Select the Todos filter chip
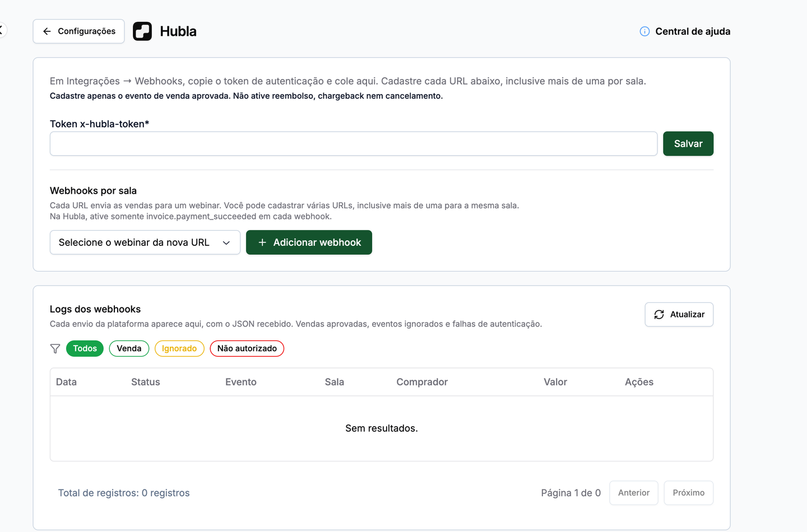 click(x=85, y=348)
